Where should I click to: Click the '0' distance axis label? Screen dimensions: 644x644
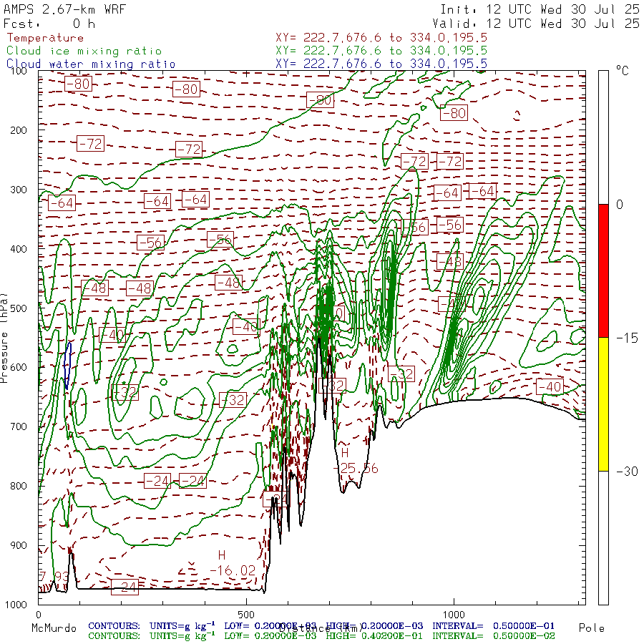pyautogui.click(x=38, y=615)
